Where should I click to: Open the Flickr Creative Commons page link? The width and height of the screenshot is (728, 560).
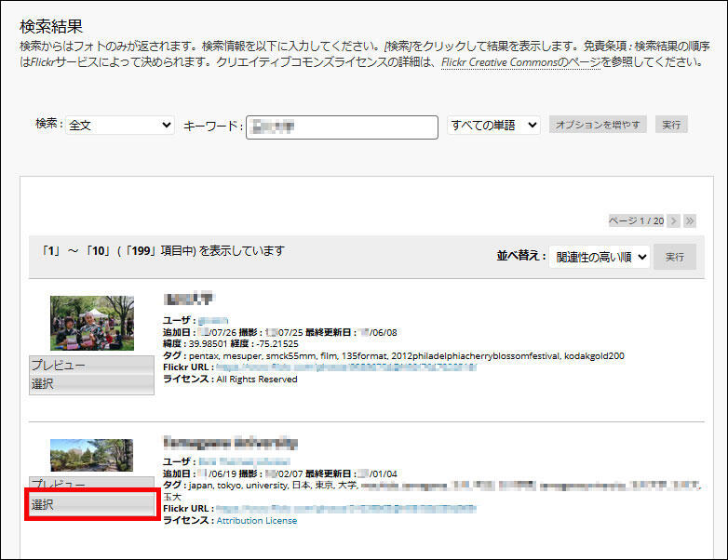[520, 62]
